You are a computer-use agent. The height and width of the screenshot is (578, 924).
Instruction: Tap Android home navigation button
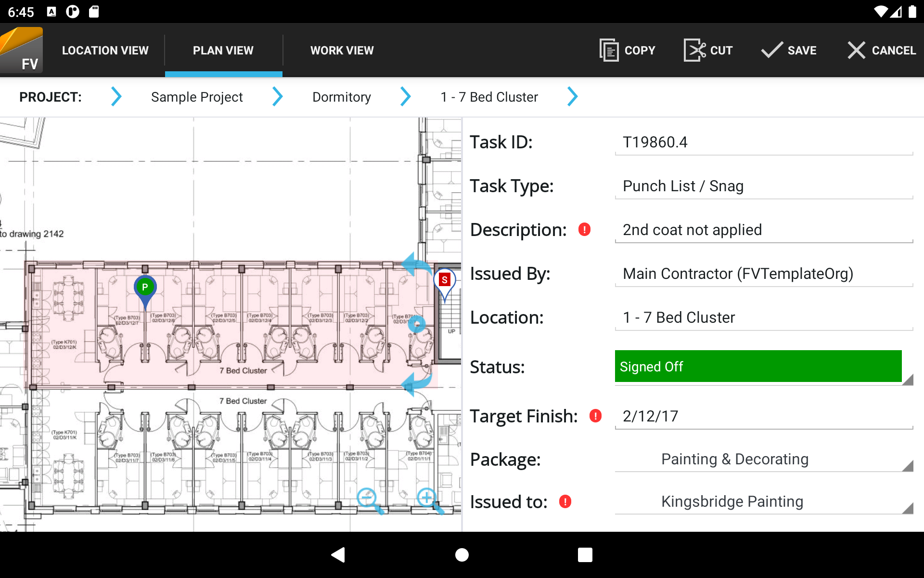(x=462, y=555)
